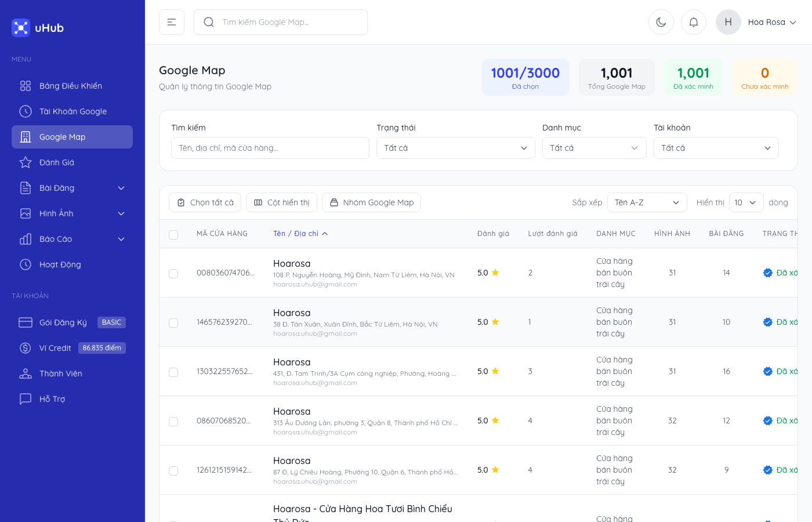Tick the checkbox for store 008036074706
Viewport: 812px width, 522px height.
173,273
